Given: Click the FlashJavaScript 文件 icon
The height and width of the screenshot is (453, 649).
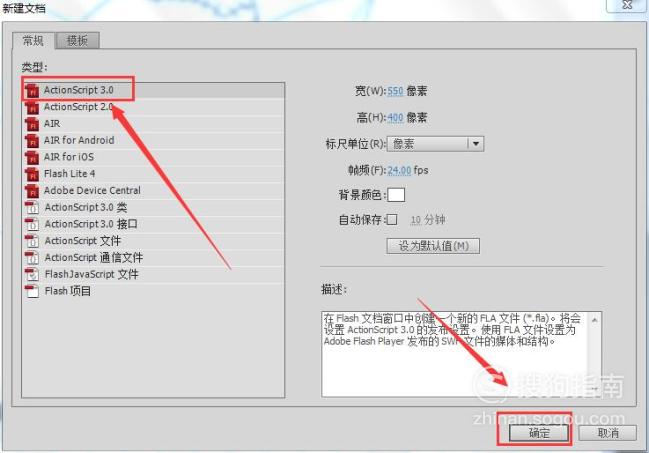Looking at the screenshot, I should click(32, 275).
